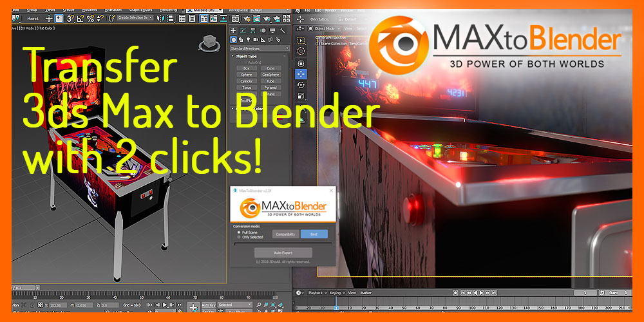Open the Object Mode dropdown

(324, 29)
